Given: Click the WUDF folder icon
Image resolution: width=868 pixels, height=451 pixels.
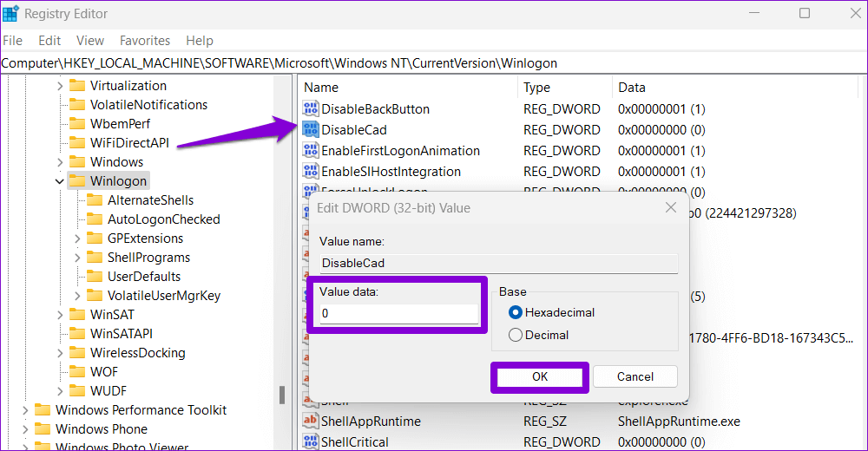Looking at the screenshot, I should pos(77,390).
